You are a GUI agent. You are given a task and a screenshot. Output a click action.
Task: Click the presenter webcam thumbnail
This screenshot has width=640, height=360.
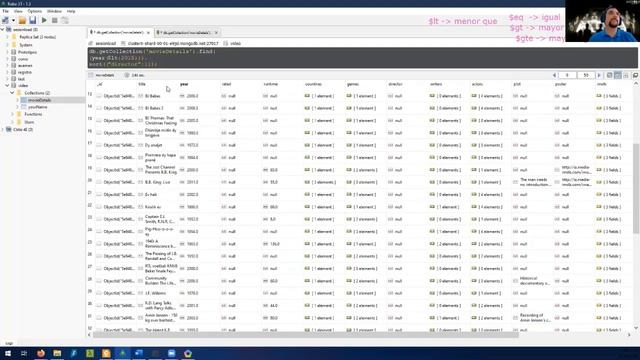[602, 21]
